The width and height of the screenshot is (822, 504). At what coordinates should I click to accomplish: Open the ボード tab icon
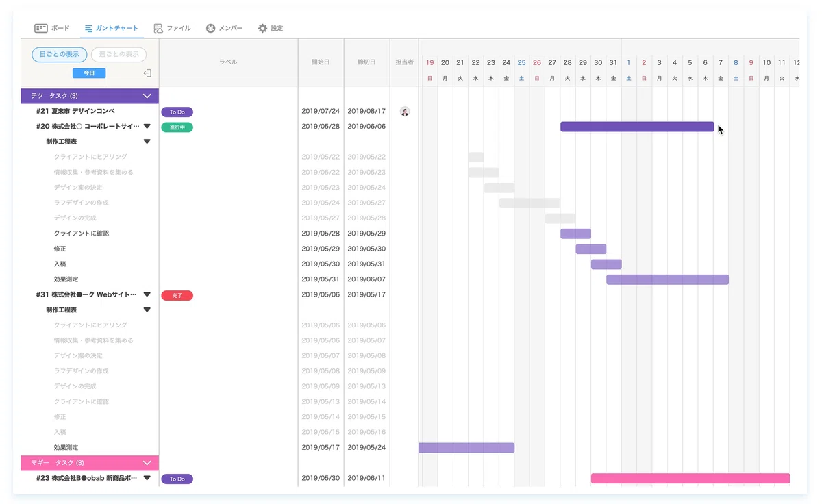tap(40, 28)
